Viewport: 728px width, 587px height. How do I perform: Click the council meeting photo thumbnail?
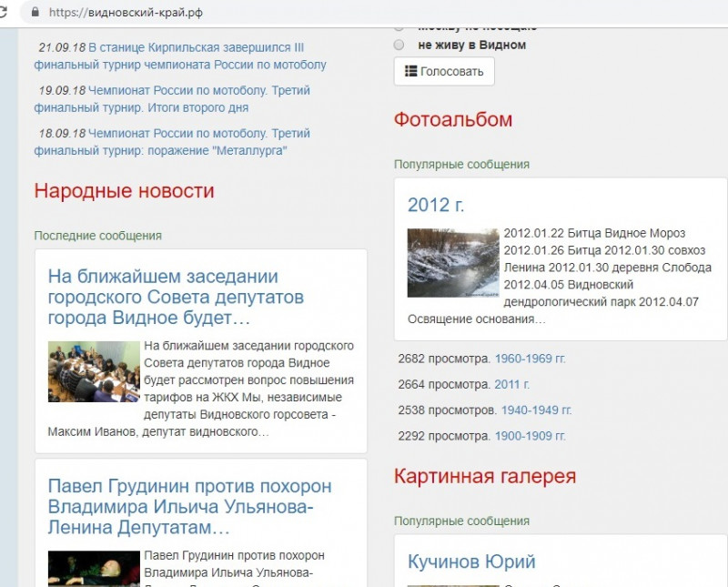94,371
